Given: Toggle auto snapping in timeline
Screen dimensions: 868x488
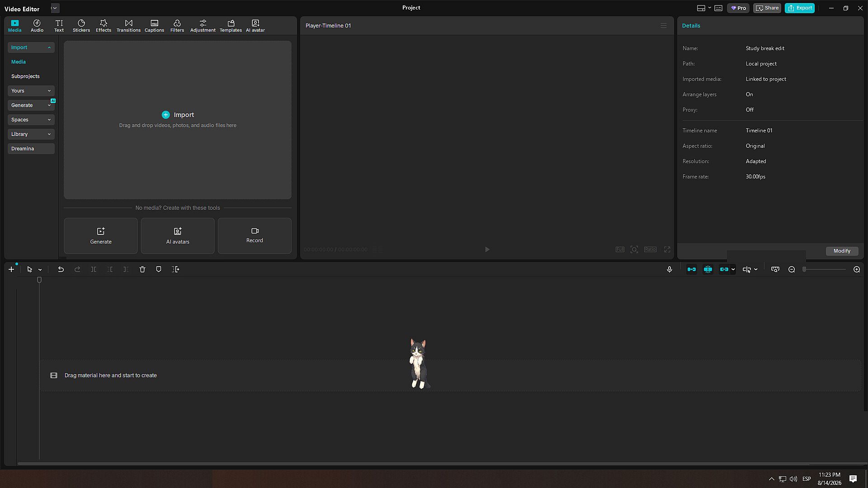Looking at the screenshot, I should [x=708, y=269].
